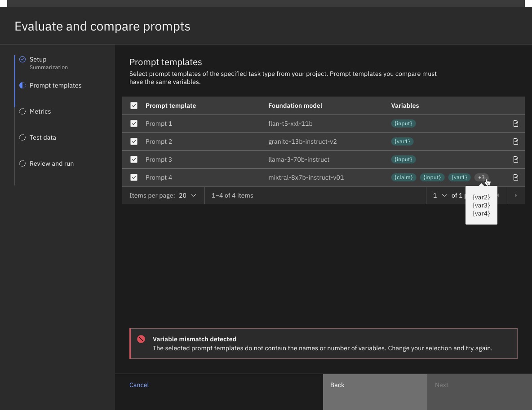Uncheck the Prompt 1 checkbox
The width and height of the screenshot is (532, 410).
pos(134,123)
